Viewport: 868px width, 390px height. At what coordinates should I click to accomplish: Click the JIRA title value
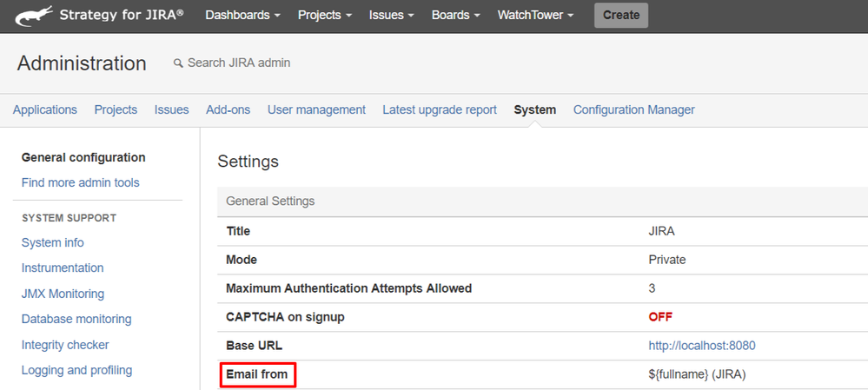click(661, 231)
